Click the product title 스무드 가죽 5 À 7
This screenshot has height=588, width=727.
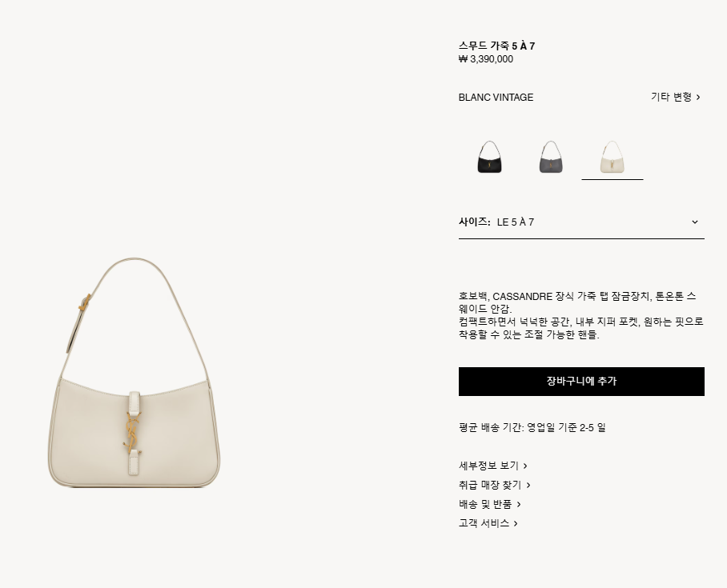496,46
